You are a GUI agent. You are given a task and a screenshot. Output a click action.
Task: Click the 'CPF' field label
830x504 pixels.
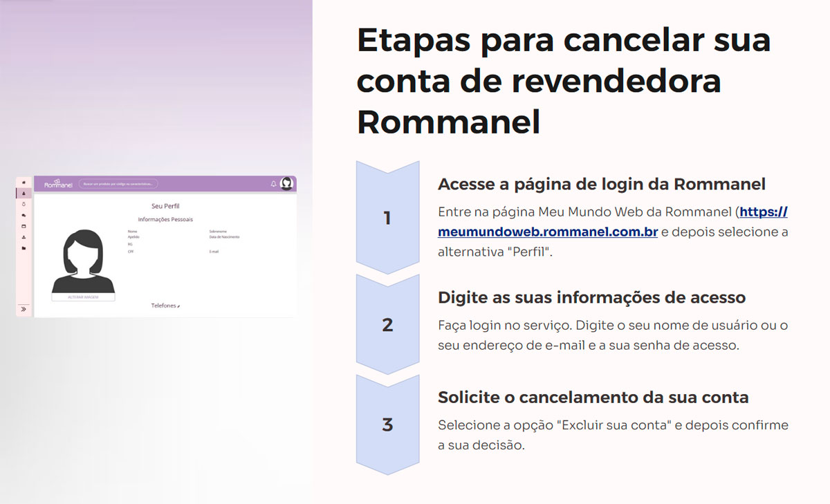pyautogui.click(x=131, y=252)
